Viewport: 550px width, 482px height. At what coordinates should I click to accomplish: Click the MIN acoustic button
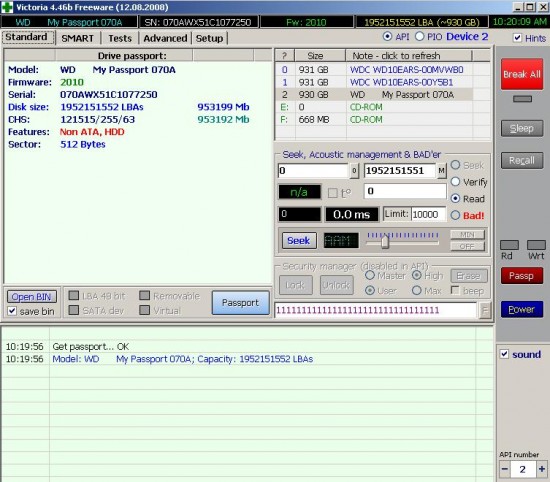[467, 235]
